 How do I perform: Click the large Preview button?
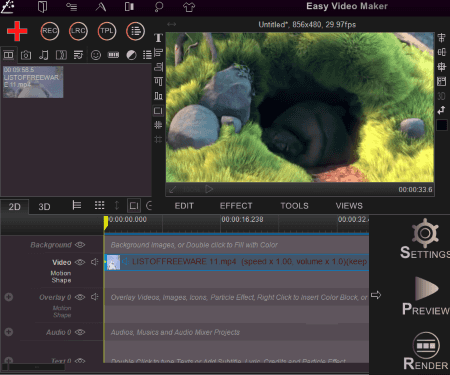click(x=426, y=296)
